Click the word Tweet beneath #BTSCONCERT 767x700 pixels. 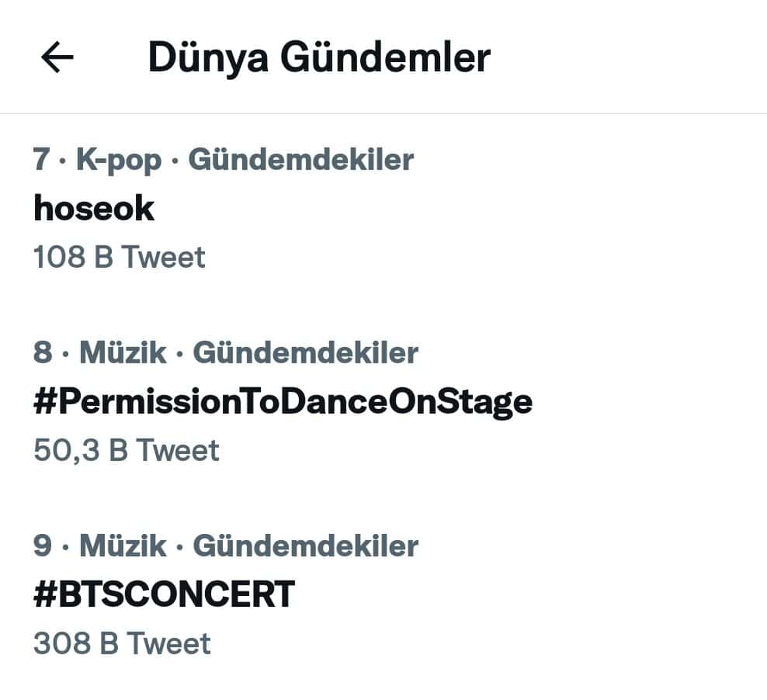pyautogui.click(x=168, y=643)
